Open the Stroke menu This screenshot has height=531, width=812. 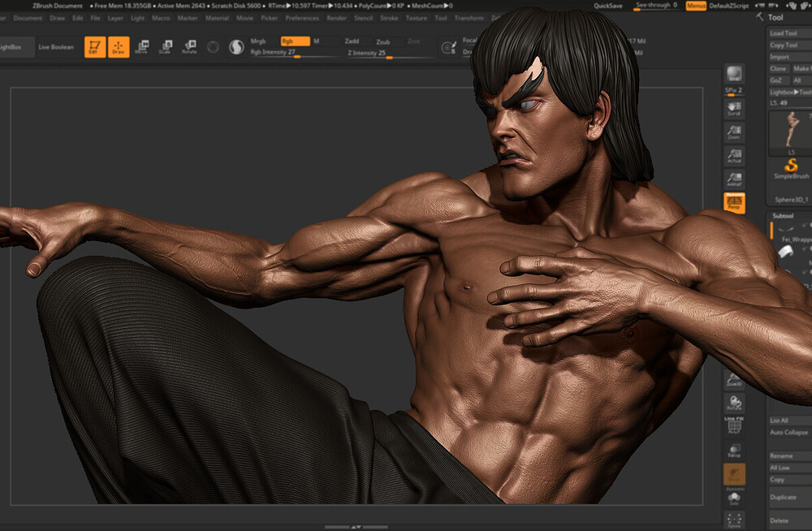[389, 18]
